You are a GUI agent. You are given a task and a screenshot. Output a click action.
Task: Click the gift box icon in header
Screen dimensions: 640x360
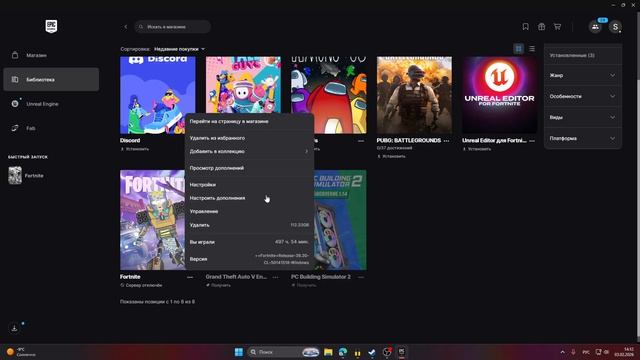pos(541,27)
